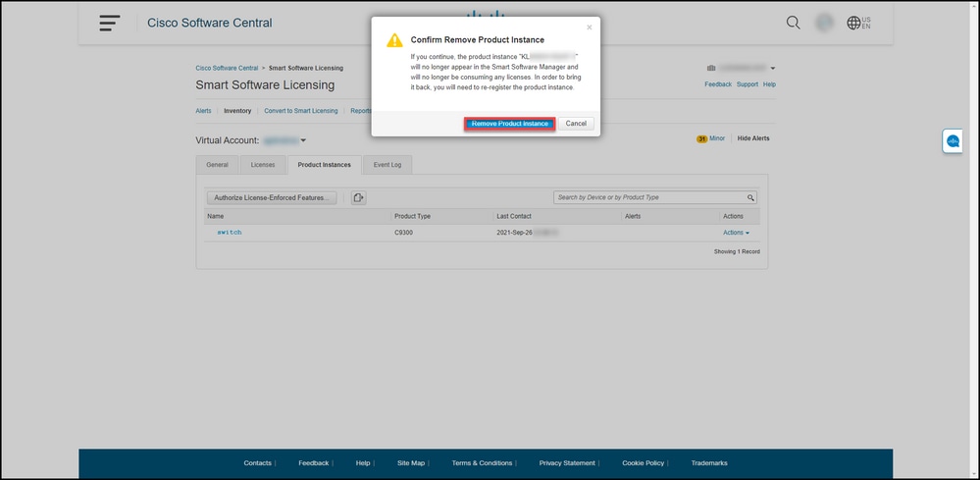Select the Inventory navigation item
This screenshot has height=480, width=980.
tap(237, 111)
